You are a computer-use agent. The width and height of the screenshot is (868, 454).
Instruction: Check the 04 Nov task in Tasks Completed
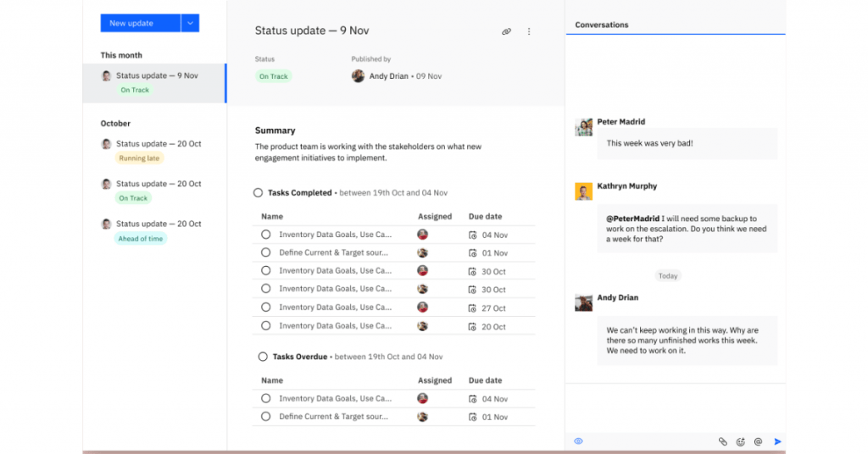click(265, 235)
